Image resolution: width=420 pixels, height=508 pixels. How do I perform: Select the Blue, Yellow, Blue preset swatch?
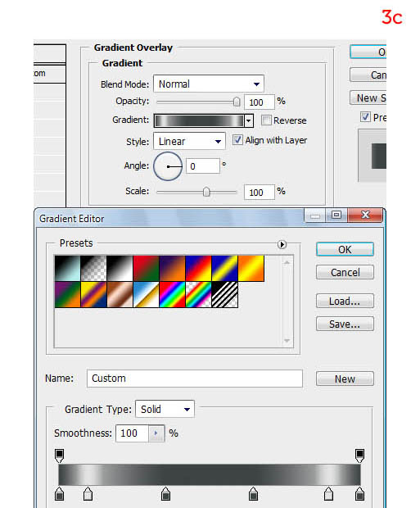(224, 268)
